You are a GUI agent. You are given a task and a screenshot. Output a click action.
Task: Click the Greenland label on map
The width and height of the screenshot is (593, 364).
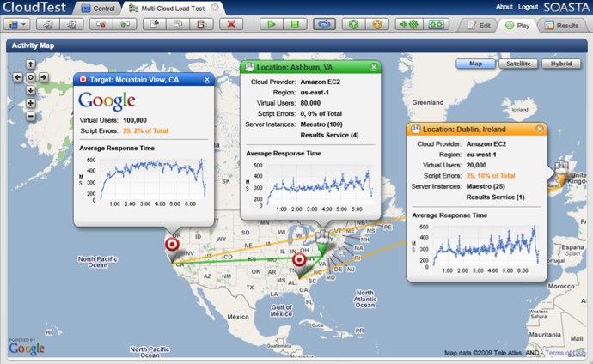[x=428, y=102]
